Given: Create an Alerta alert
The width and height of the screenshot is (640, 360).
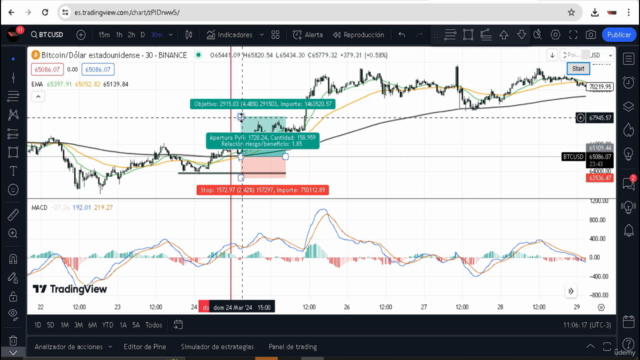Looking at the screenshot, I should point(308,35).
